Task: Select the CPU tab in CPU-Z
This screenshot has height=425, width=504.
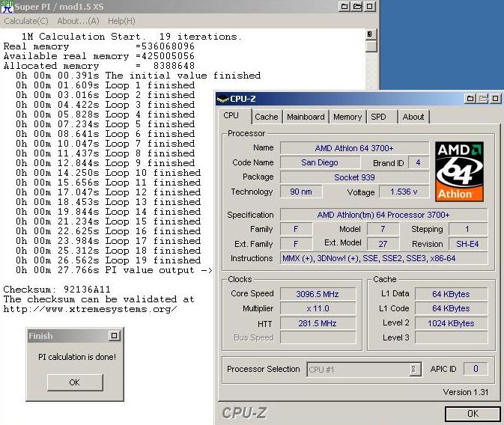Action: (231, 116)
